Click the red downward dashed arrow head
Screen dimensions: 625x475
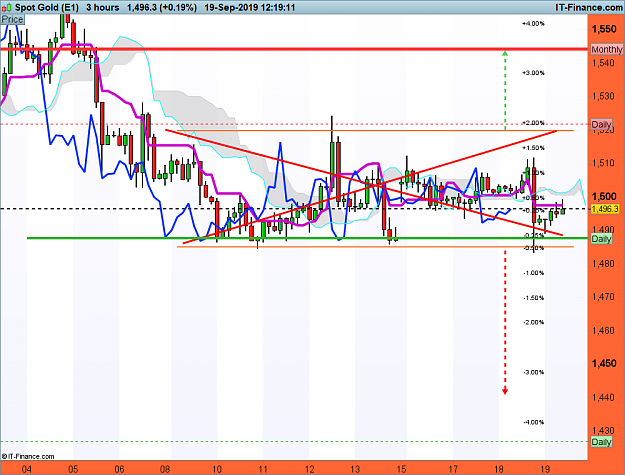pos(505,391)
